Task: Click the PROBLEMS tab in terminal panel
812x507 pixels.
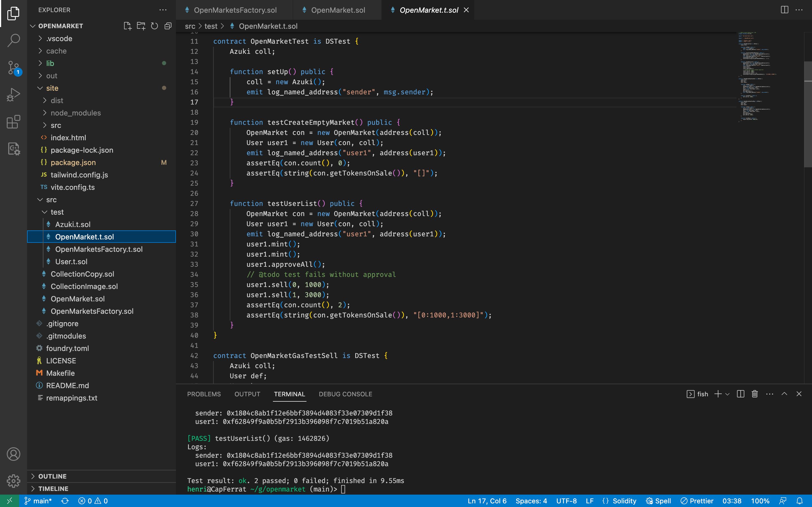Action: [x=204, y=394]
